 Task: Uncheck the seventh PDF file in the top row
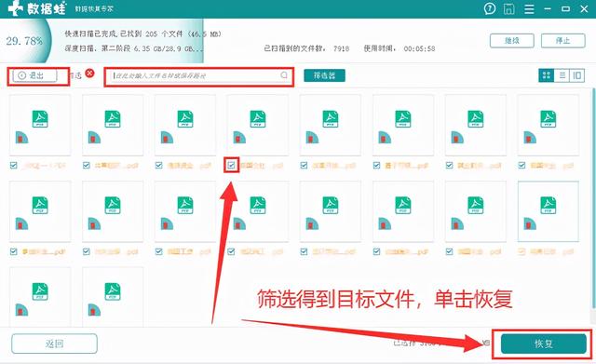[449, 166]
